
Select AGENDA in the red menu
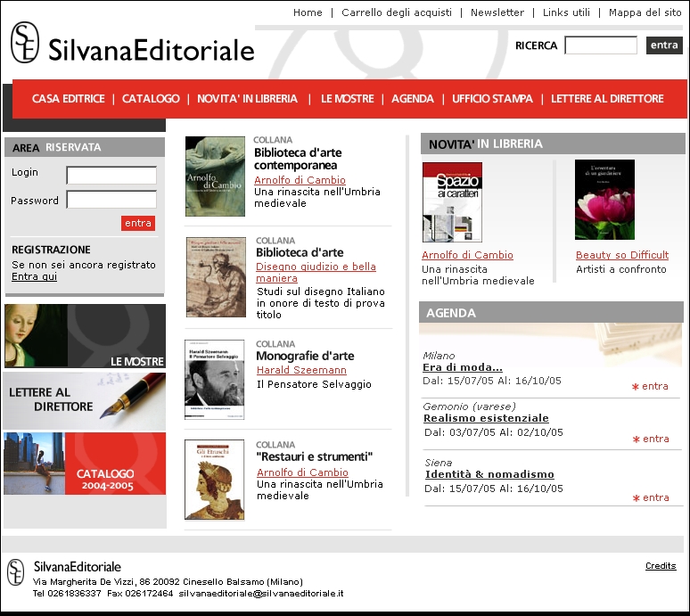(413, 99)
